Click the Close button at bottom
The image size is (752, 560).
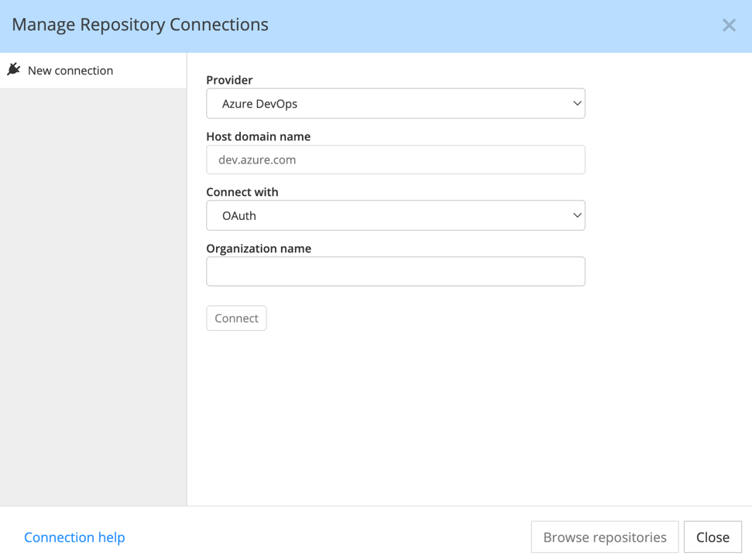pos(713,537)
